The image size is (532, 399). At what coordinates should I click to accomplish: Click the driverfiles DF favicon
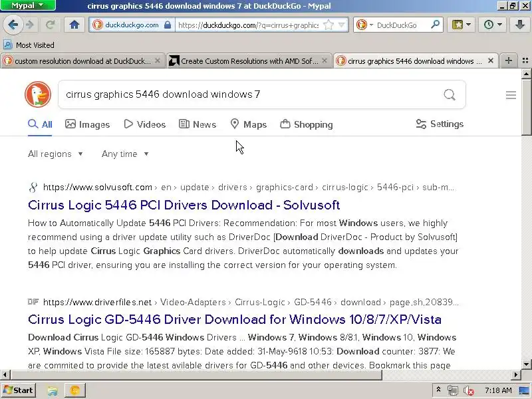(x=33, y=302)
